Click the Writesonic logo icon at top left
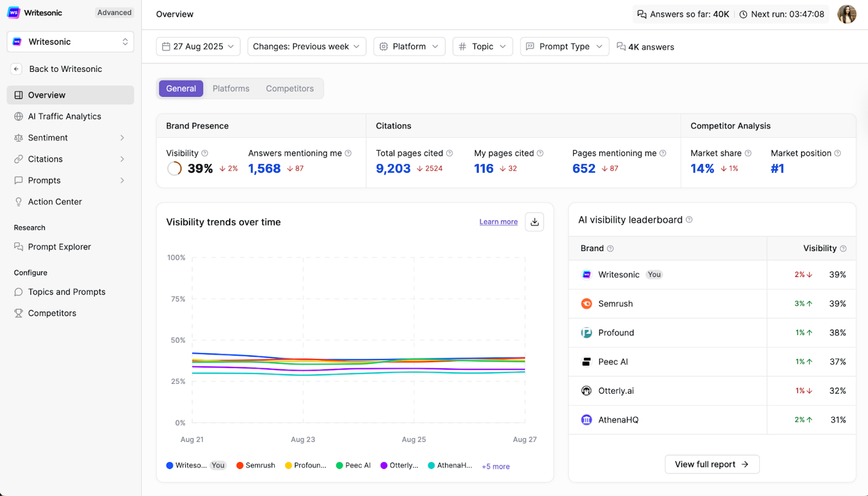Screen dimensions: 868x496 tap(14, 13)
